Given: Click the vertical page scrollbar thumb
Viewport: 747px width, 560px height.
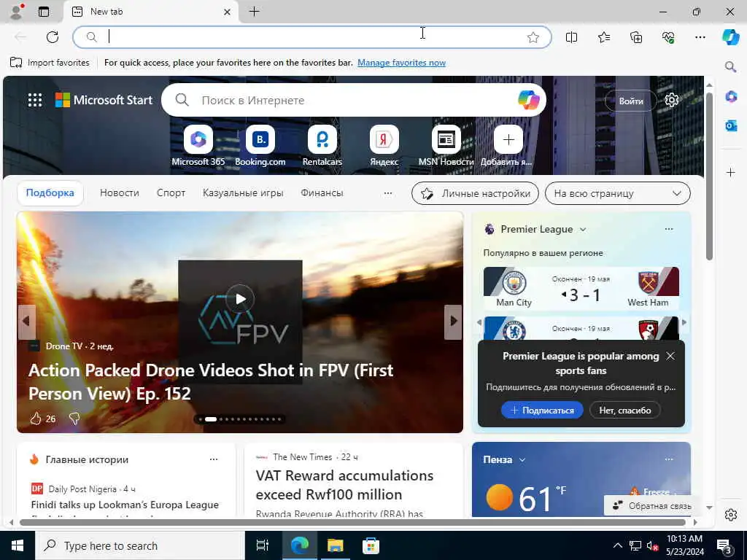Looking at the screenshot, I should 709,176.
